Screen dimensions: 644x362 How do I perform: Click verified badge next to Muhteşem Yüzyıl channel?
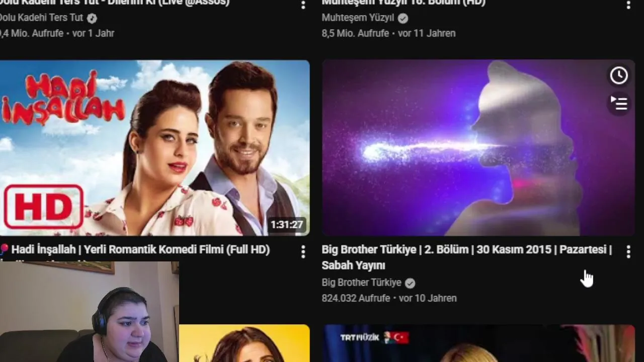403,19
